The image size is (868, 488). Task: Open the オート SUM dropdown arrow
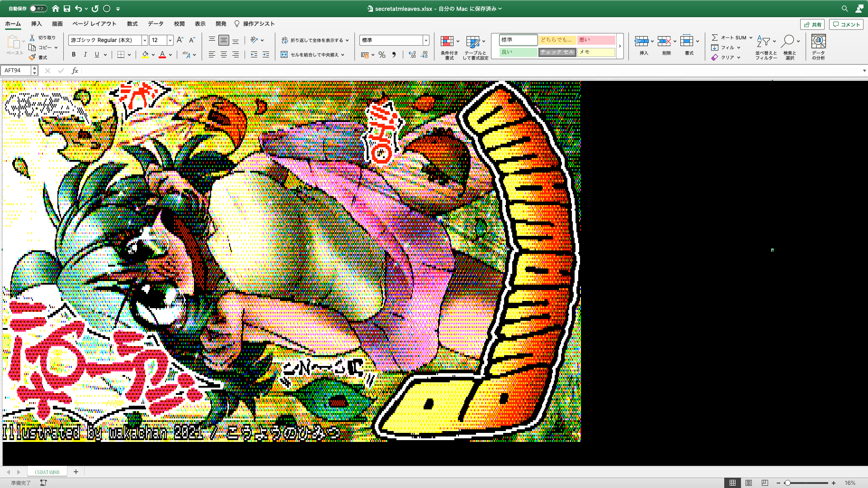click(x=751, y=38)
